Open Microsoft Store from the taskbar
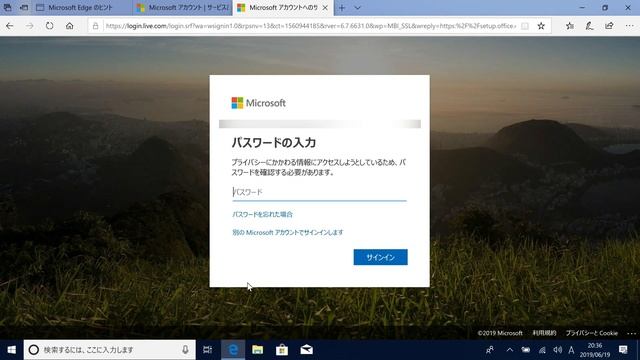The width and height of the screenshot is (640, 360). [x=282, y=350]
